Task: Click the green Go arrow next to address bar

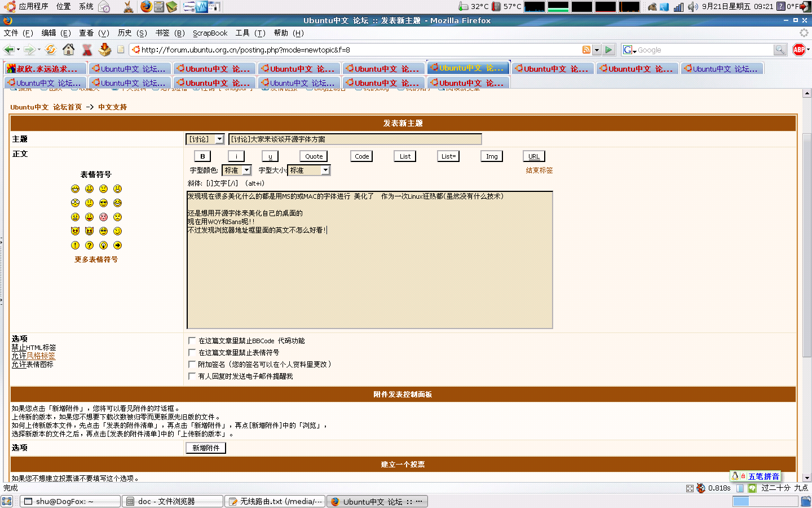Action: click(x=608, y=50)
